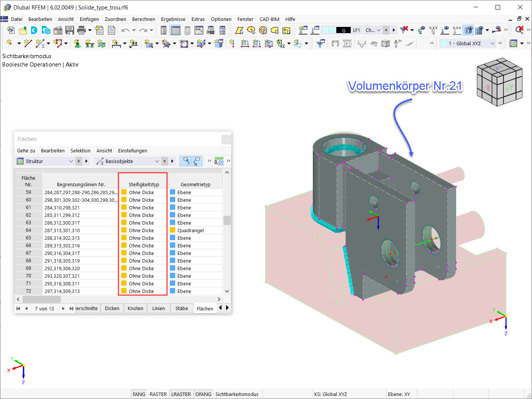Click Selektion in the Flächen panel menu

click(x=81, y=150)
